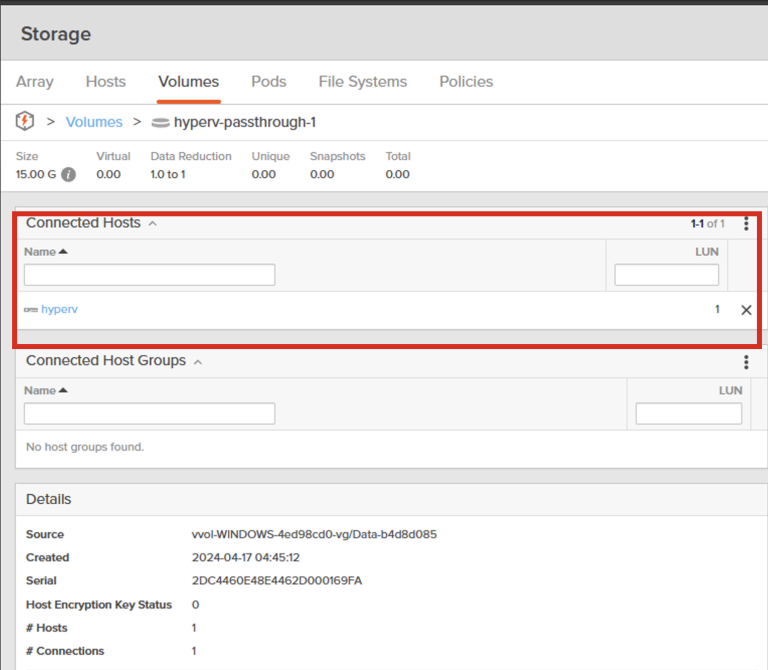The height and width of the screenshot is (670, 768).
Task: Go to the Pods tab
Action: click(x=268, y=82)
